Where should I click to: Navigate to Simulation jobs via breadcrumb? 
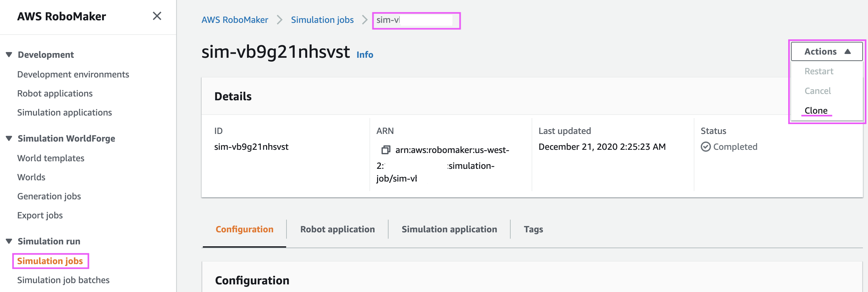pyautogui.click(x=322, y=19)
